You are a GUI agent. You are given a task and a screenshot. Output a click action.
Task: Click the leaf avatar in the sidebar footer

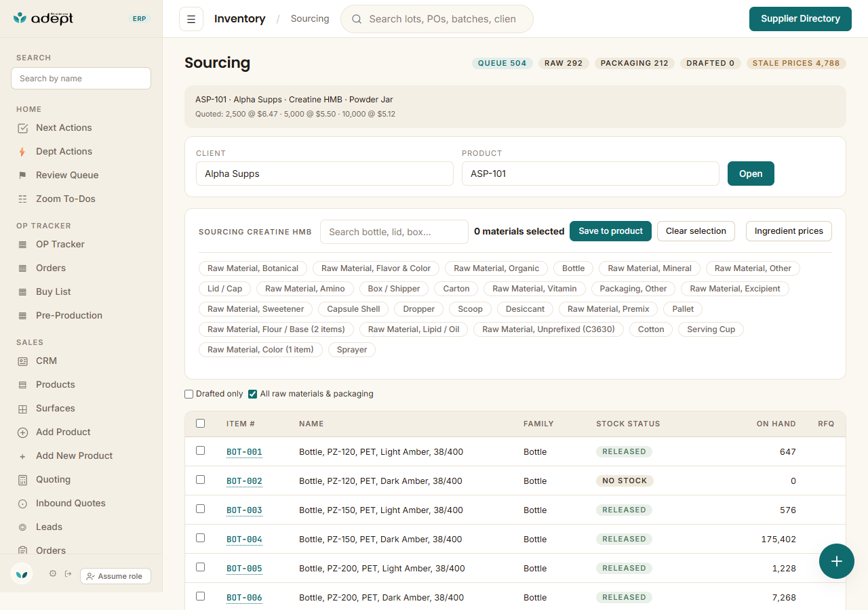[22, 574]
